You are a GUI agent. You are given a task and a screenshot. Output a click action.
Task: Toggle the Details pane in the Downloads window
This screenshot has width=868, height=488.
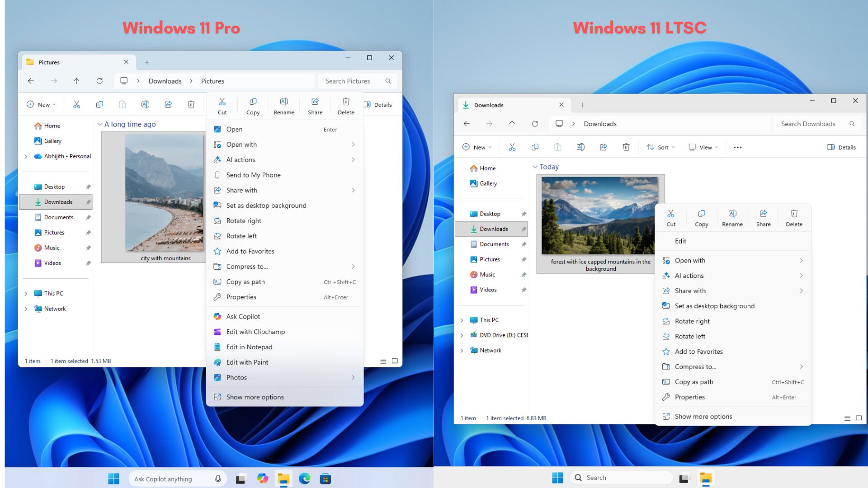pos(841,147)
